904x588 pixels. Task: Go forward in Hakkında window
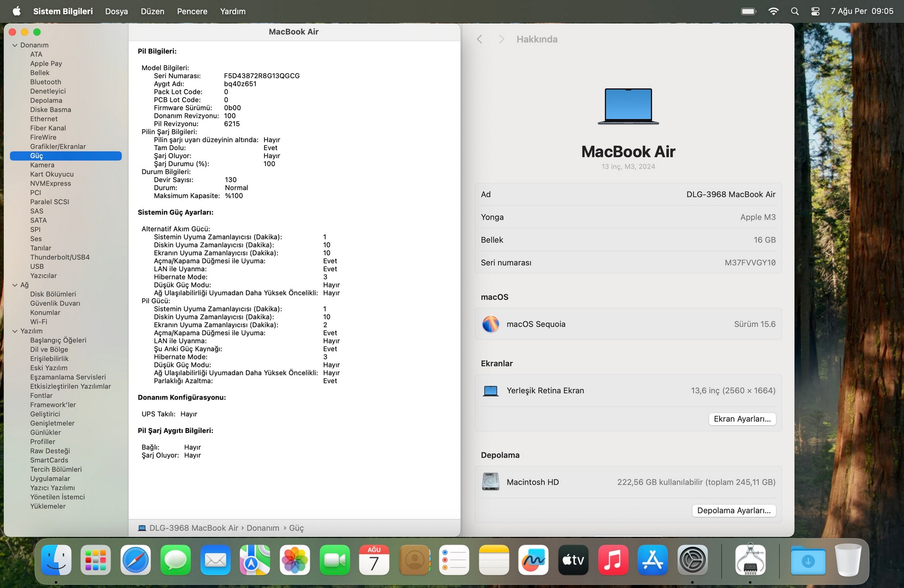501,39
